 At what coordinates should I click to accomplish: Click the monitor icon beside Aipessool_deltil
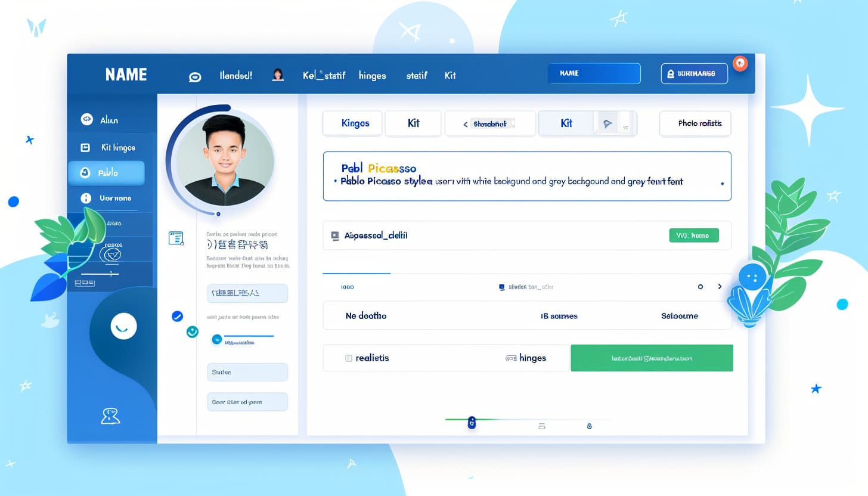334,236
